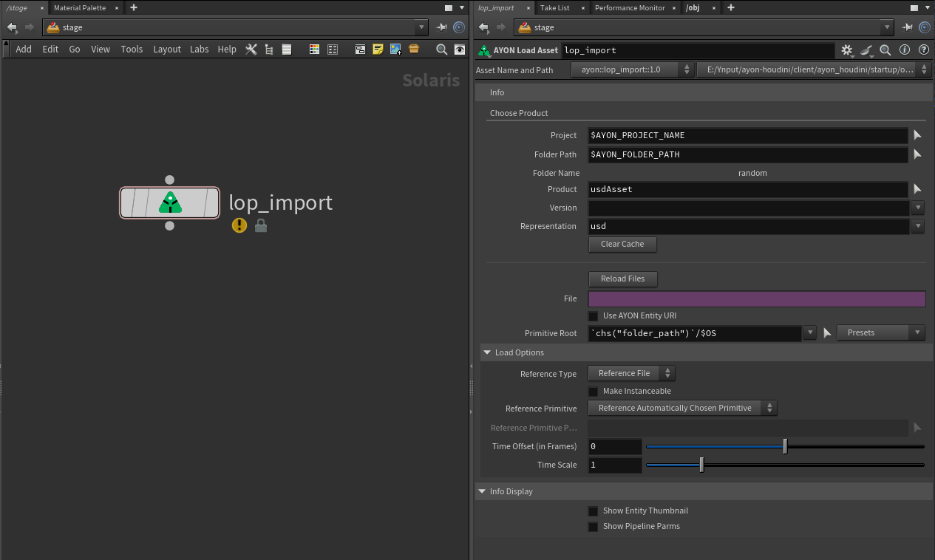Switch to Performance Monitor tab
The image size is (935, 560).
(630, 7)
